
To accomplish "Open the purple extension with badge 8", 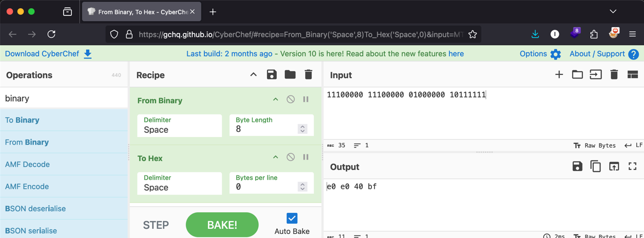I will tap(575, 34).
